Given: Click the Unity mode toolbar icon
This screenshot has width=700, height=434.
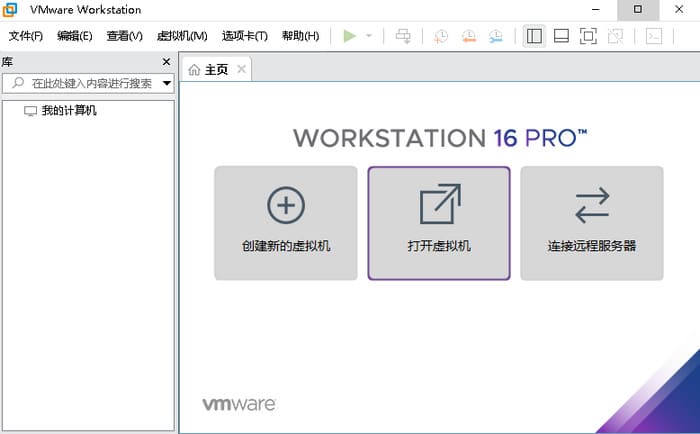Looking at the screenshot, I should [x=616, y=36].
